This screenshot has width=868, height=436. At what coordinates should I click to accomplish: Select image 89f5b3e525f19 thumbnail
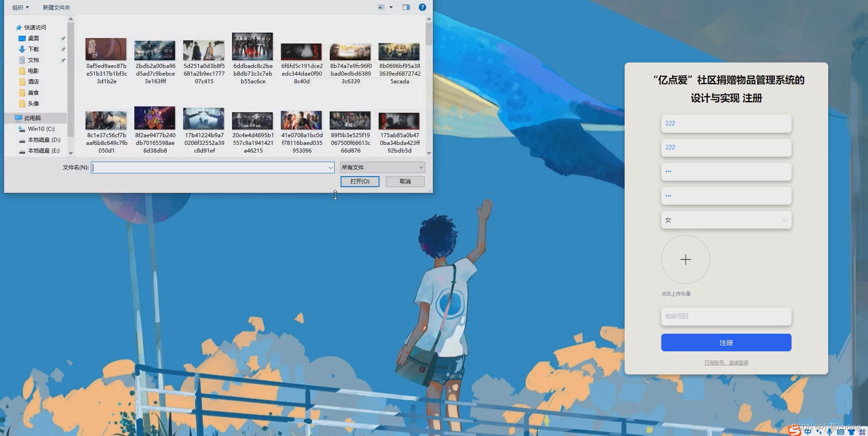click(350, 120)
